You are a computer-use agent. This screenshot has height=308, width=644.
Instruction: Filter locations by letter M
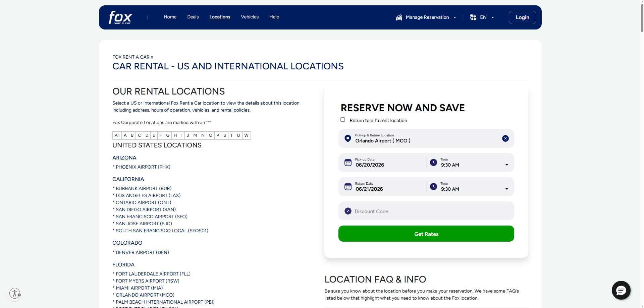(x=195, y=135)
